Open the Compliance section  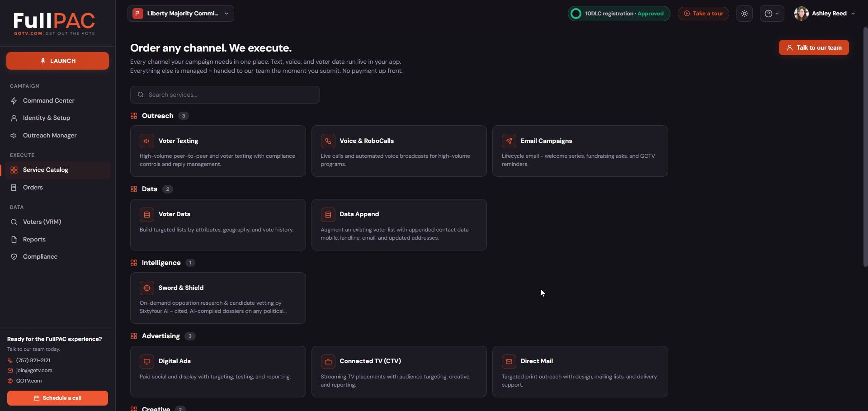point(57,256)
